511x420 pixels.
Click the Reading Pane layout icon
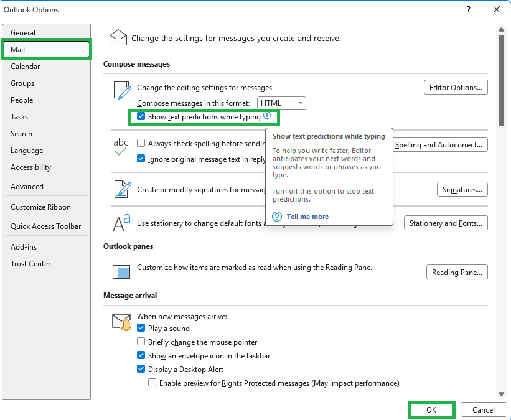[121, 272]
